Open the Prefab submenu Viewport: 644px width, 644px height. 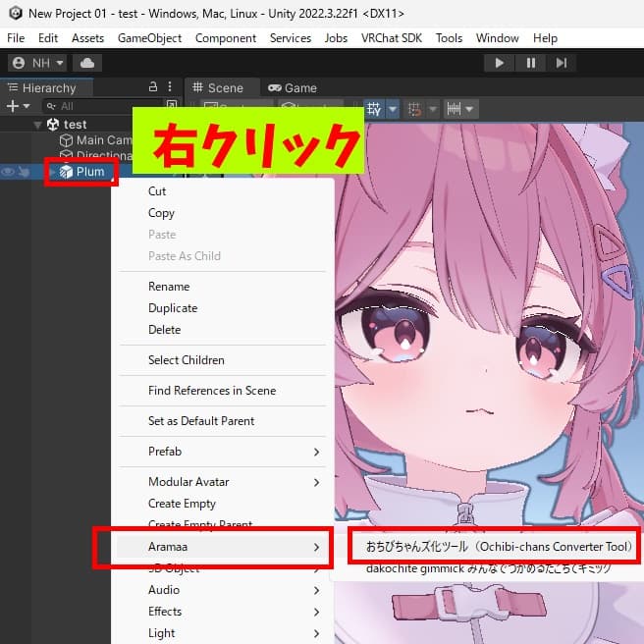pyautogui.click(x=223, y=452)
